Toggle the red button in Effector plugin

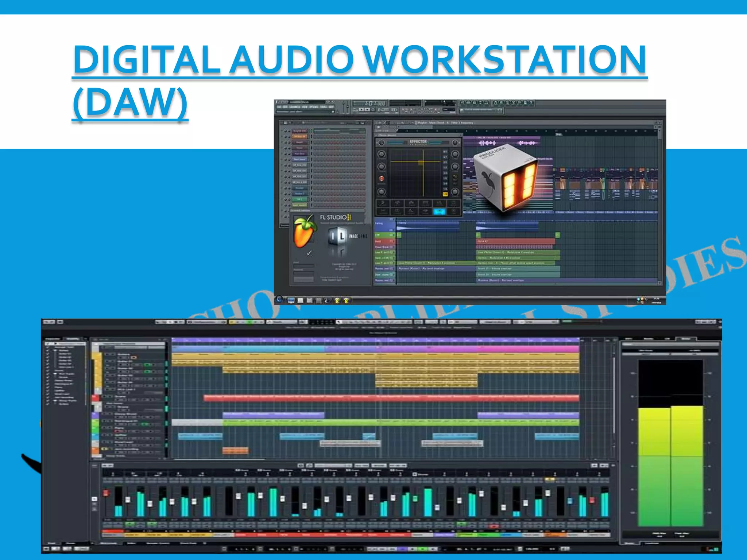point(381,179)
